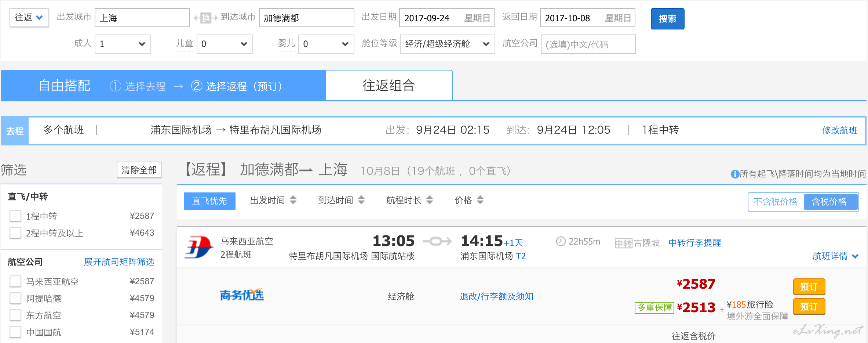Switch to the 自由搭配 tab
The image size is (868, 343).
[65, 86]
